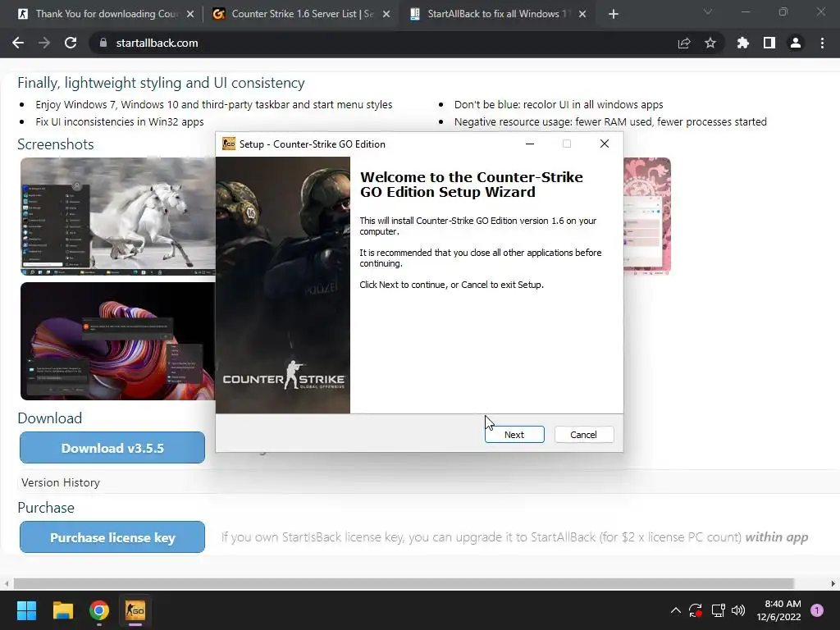Screen dimensions: 840x630
Task: Switch to the Thank You for downloading tab
Action: click(x=106, y=14)
